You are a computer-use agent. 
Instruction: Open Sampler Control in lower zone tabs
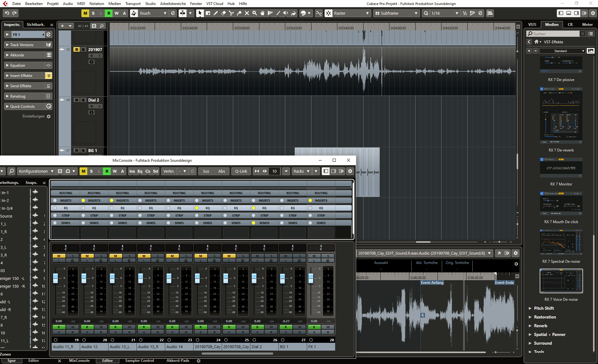pos(139,361)
